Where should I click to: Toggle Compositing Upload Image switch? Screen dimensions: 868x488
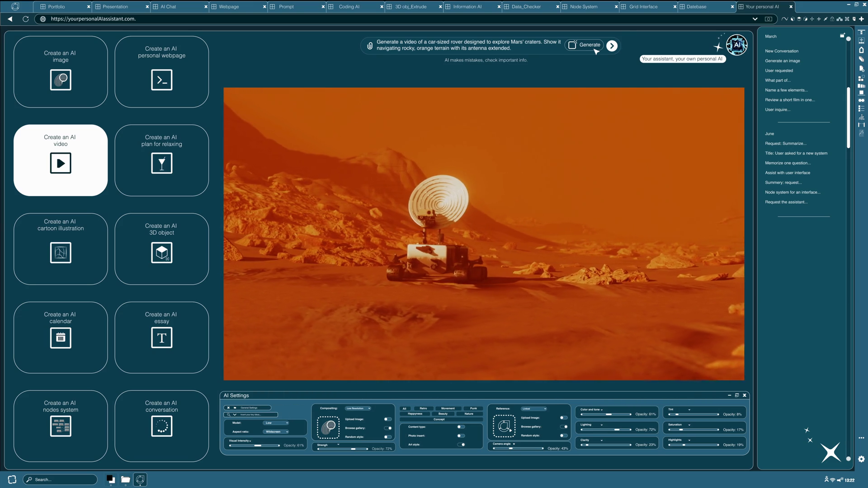coord(387,419)
